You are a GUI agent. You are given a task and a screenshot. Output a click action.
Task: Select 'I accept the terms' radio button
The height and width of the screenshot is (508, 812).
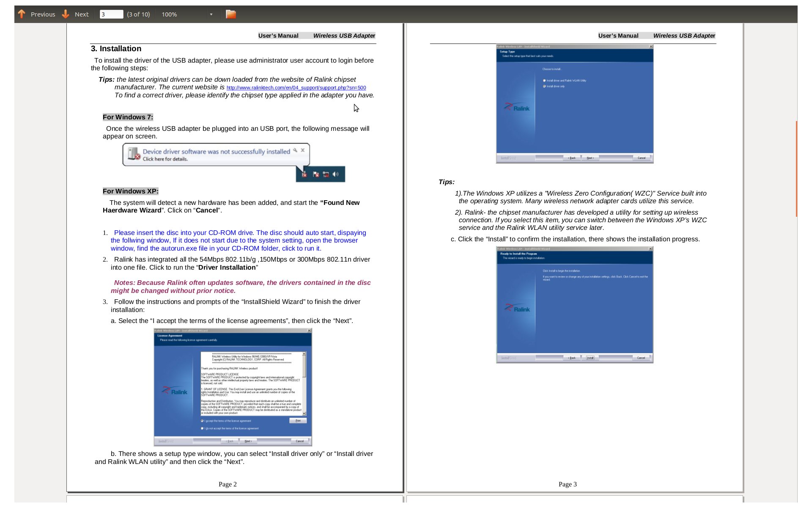tap(202, 421)
